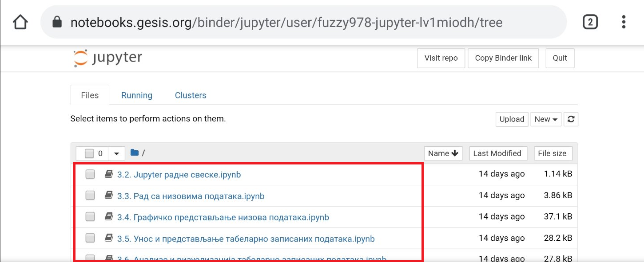Click the padlock icon in address bar

[56, 22]
